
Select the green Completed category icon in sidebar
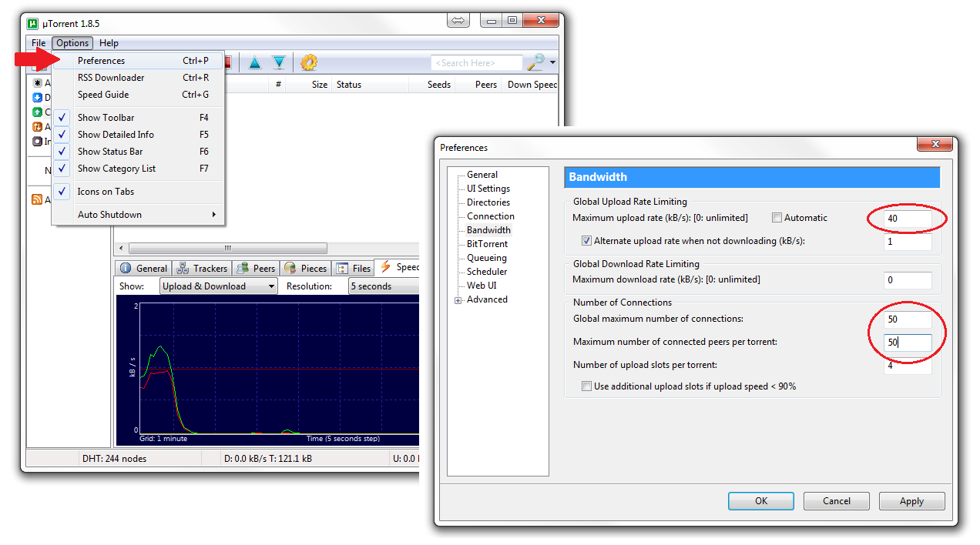click(37, 112)
